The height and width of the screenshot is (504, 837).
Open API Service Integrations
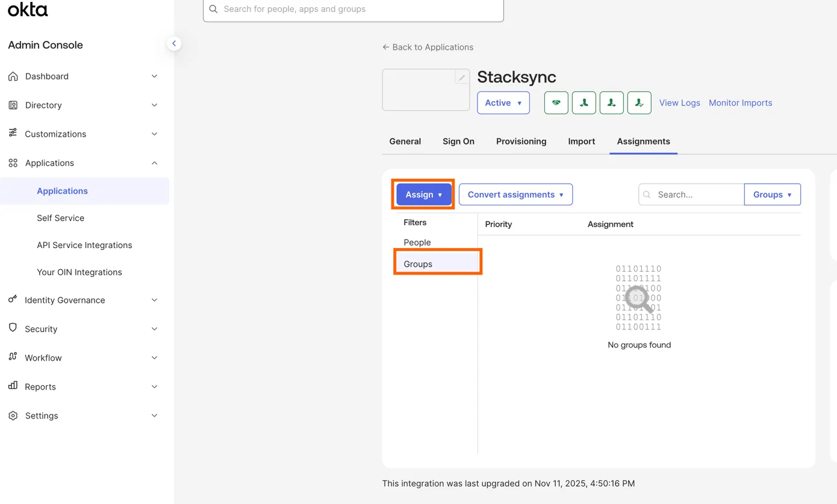[85, 245]
